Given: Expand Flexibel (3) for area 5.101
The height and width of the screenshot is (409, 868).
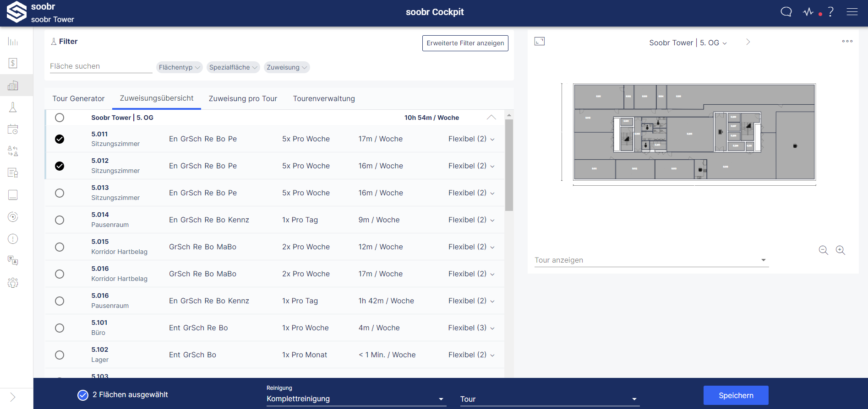Looking at the screenshot, I should [x=471, y=328].
